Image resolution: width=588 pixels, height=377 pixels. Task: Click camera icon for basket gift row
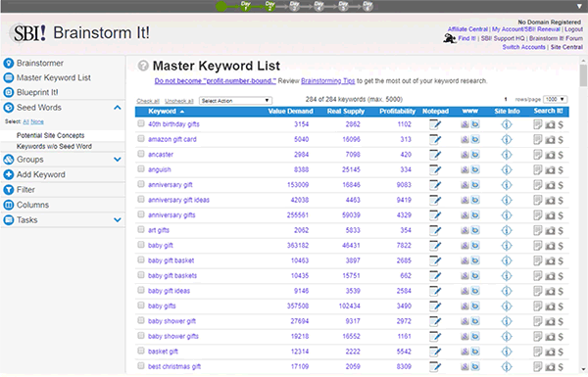[550, 352]
